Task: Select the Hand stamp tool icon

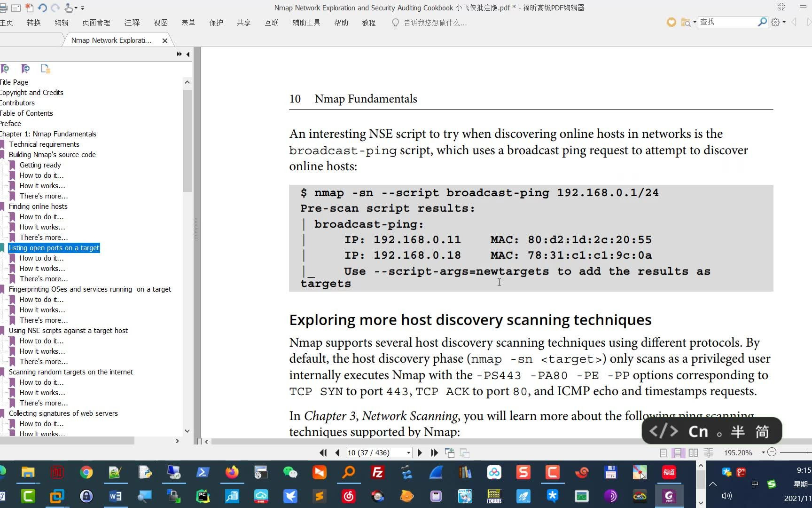Action: (x=68, y=8)
